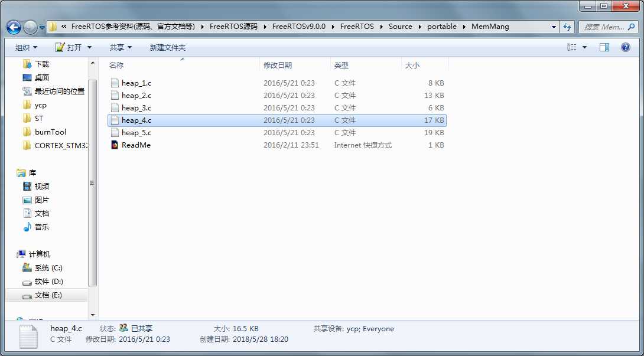Select 最近访问的位置 in the sidebar
The height and width of the screenshot is (356, 644).
tap(54, 91)
